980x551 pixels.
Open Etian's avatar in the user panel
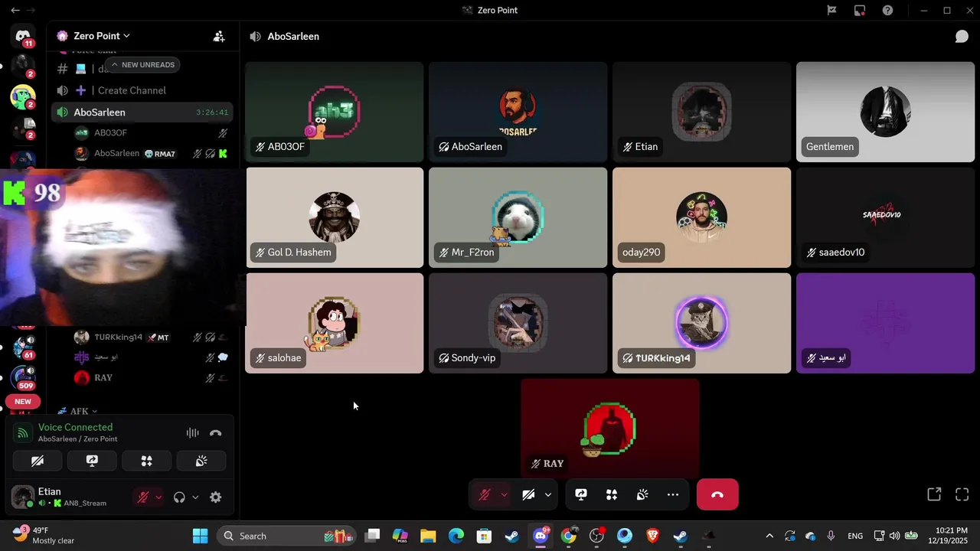[23, 497]
